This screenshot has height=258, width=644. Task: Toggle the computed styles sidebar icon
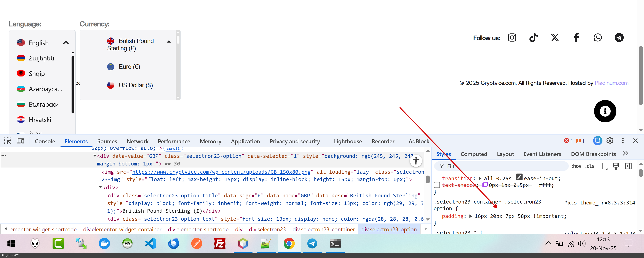click(628, 166)
